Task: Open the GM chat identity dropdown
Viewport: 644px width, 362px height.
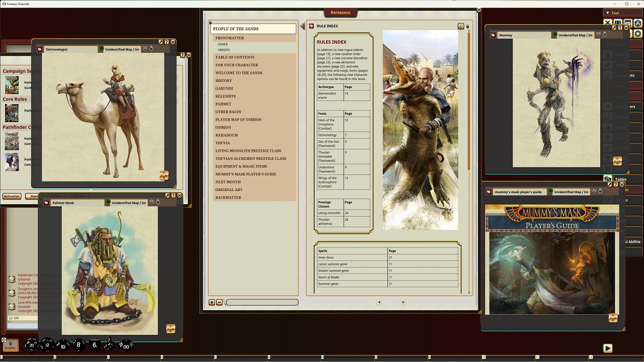Action: 45,318
